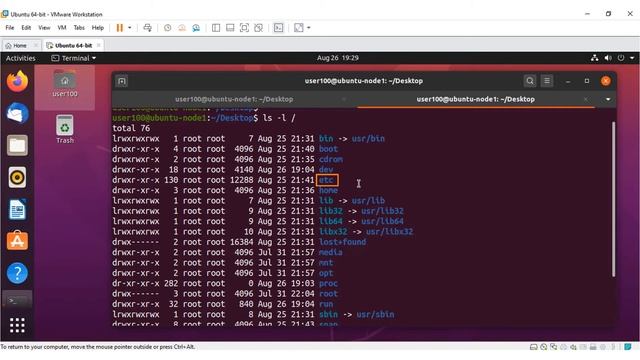This screenshot has width=640, height=360.
Task: Click the network icon in Ubuntu top bar
Action: point(595,58)
